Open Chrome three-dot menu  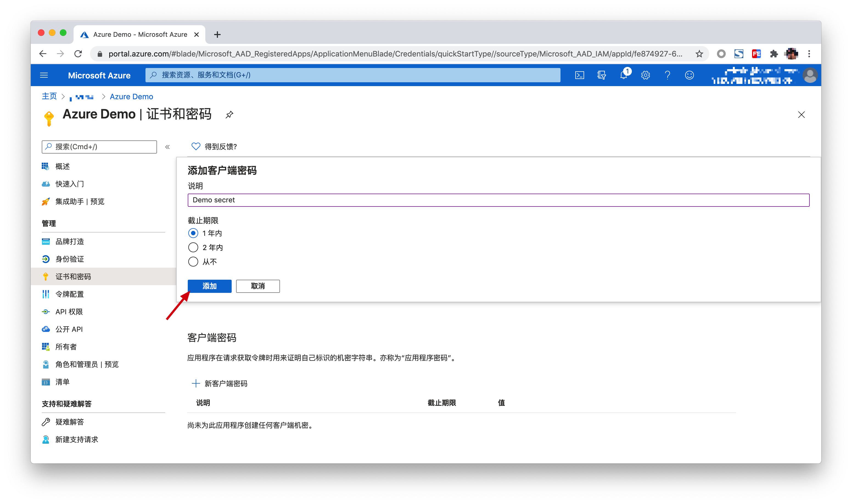tap(809, 54)
